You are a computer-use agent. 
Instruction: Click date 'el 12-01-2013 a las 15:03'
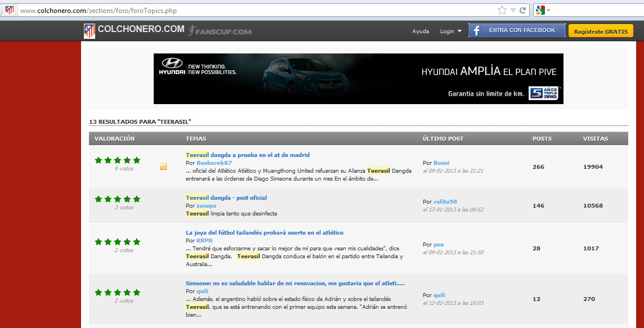tap(453, 303)
